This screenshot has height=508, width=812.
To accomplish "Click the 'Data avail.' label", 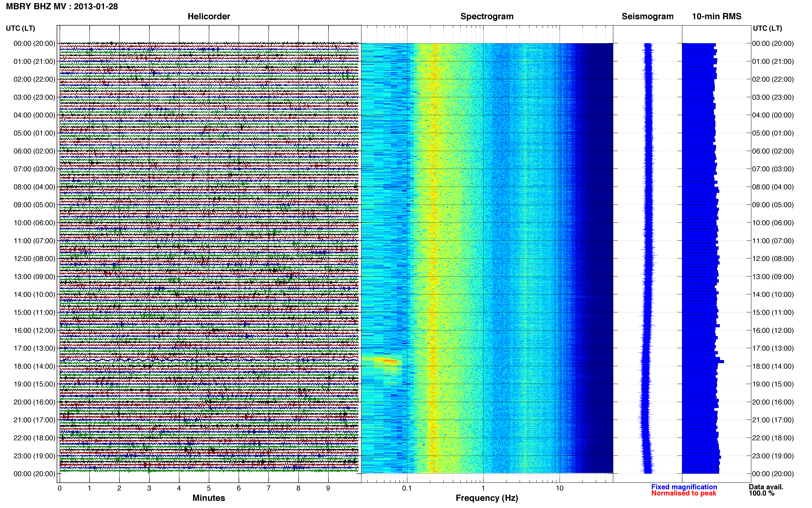I will pyautogui.click(x=766, y=487).
